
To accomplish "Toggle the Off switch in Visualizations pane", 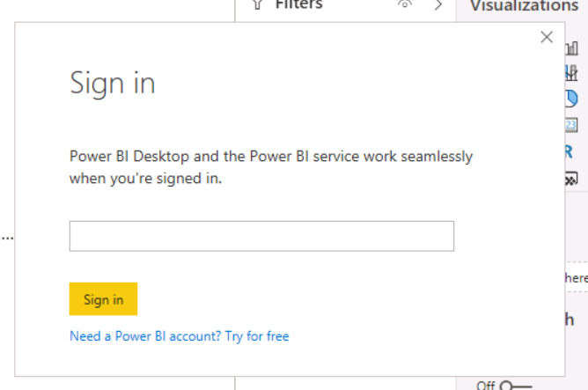I will coord(518,386).
